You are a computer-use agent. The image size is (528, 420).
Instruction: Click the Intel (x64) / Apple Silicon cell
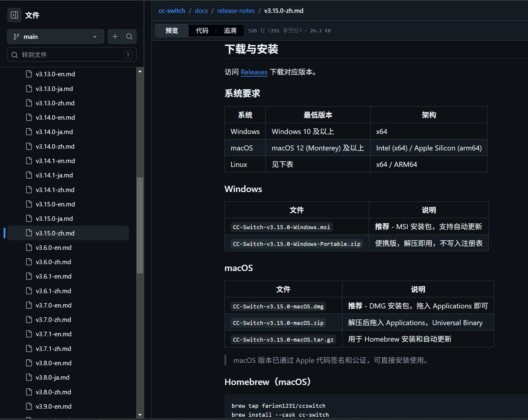coord(429,148)
